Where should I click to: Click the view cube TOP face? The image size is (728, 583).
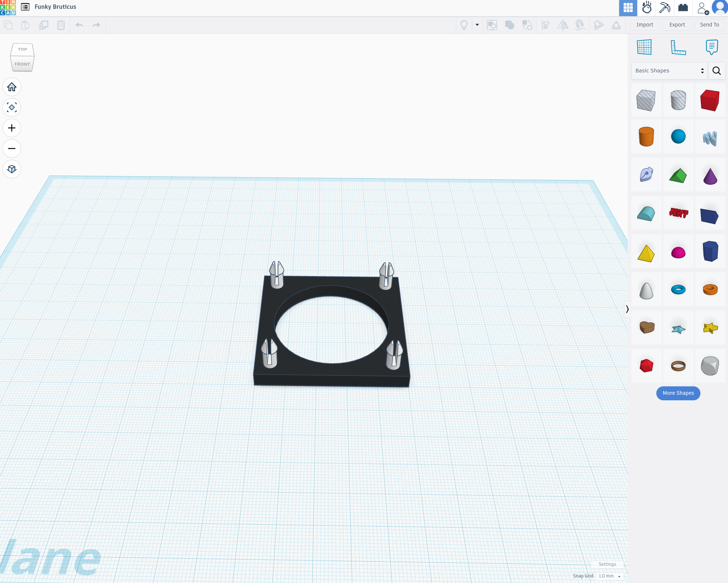click(x=22, y=49)
